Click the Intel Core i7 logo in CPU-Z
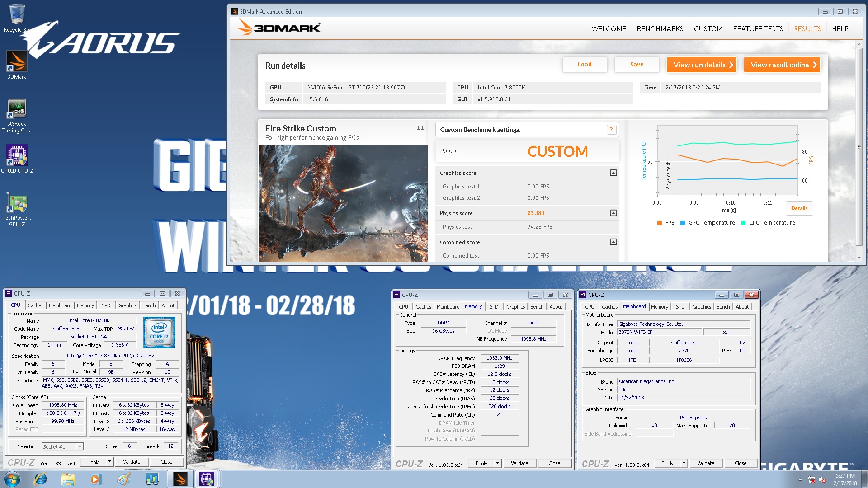 pos(159,333)
